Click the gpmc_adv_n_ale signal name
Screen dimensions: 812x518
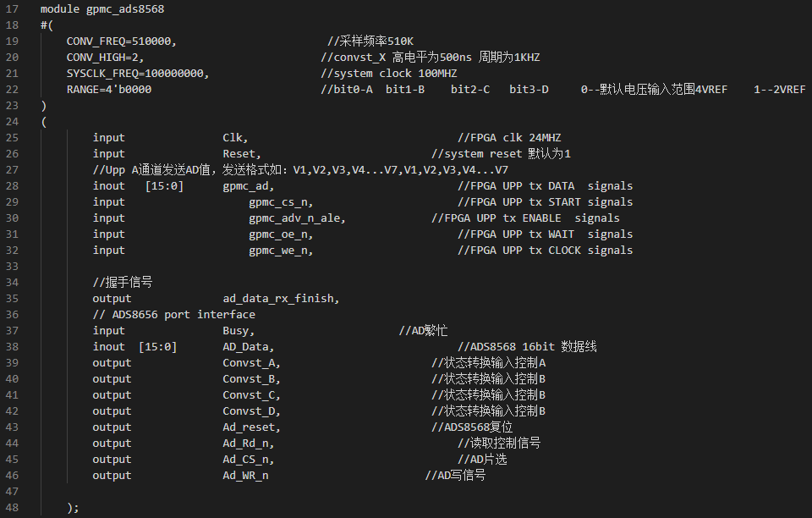tap(294, 218)
